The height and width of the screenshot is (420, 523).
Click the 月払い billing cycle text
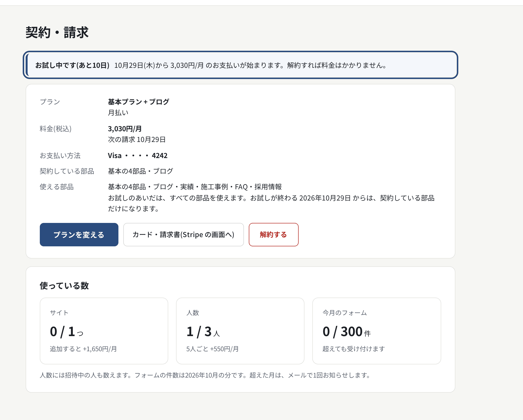click(118, 113)
